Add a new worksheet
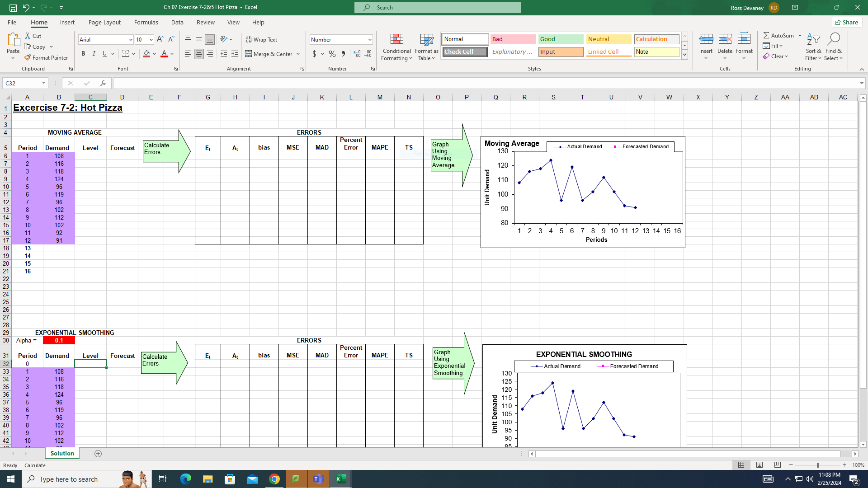Viewport: 868px width, 488px height. tap(98, 453)
